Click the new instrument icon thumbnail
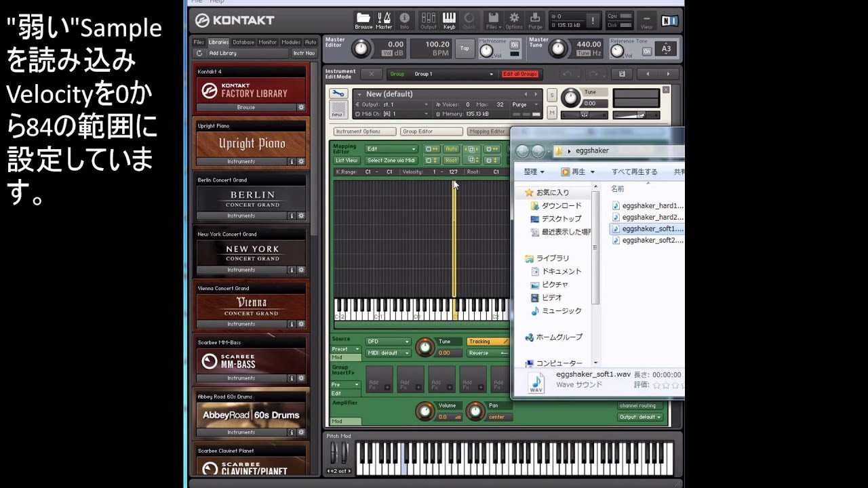This screenshot has width=868, height=488. [x=338, y=110]
